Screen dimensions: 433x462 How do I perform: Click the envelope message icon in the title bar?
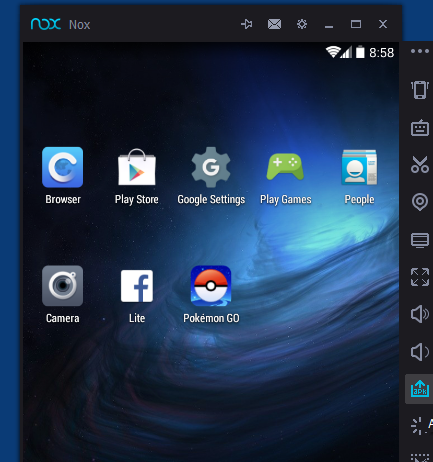click(x=274, y=24)
